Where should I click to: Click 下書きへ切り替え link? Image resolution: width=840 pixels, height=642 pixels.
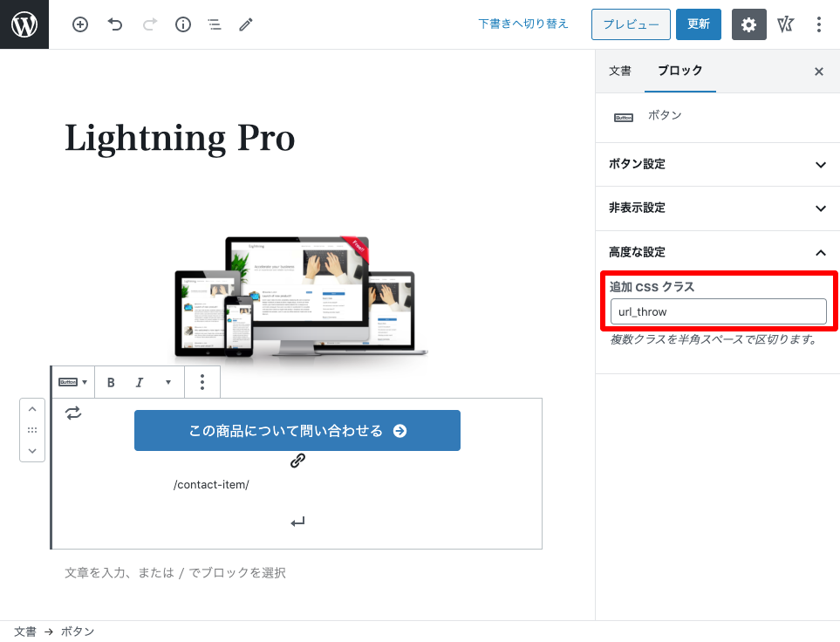coord(522,24)
